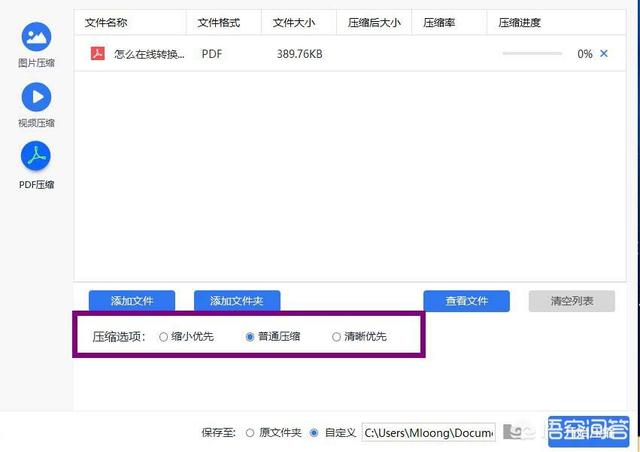Click the 查看文件 button

[467, 301]
